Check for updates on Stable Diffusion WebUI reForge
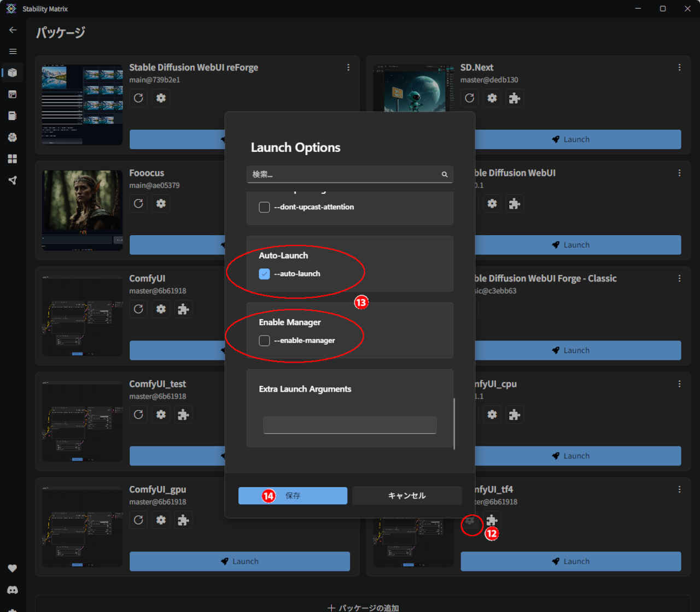 [138, 98]
